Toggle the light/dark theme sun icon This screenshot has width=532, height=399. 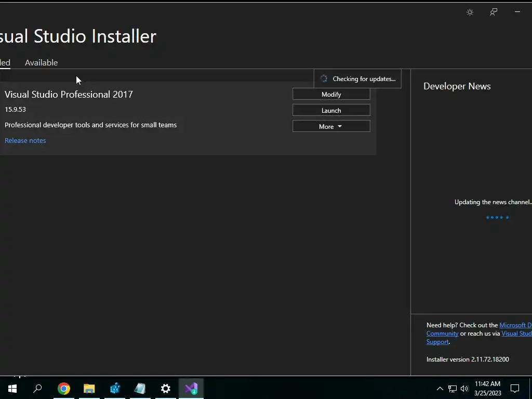pos(470,12)
